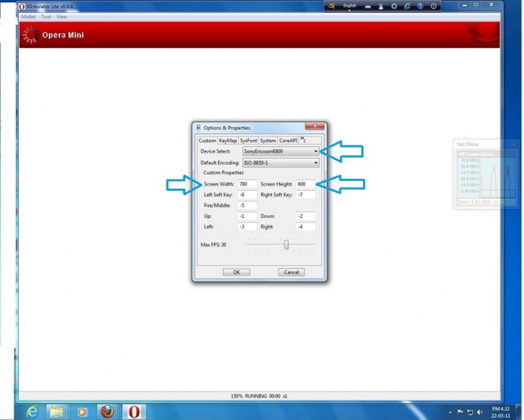524x420 pixels.
Task: Show hidden tray icons arrow
Action: tap(450, 413)
